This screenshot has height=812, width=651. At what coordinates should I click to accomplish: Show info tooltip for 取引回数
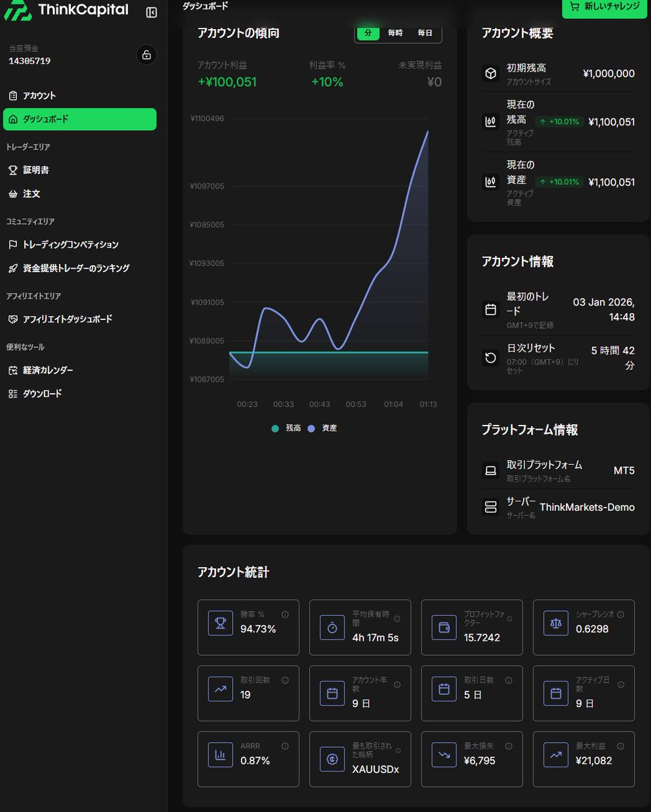[285, 680]
